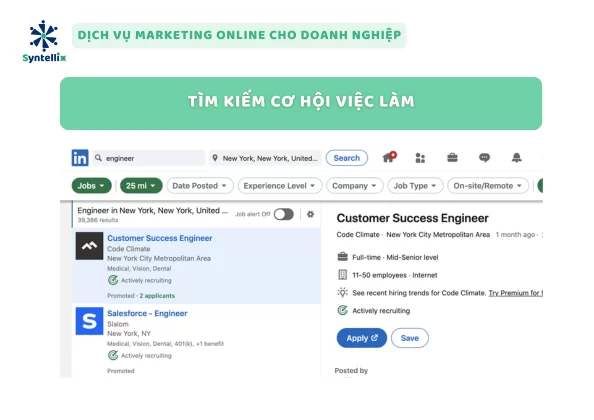Click the New York location field
This screenshot has height=420, width=594.
coord(265,158)
